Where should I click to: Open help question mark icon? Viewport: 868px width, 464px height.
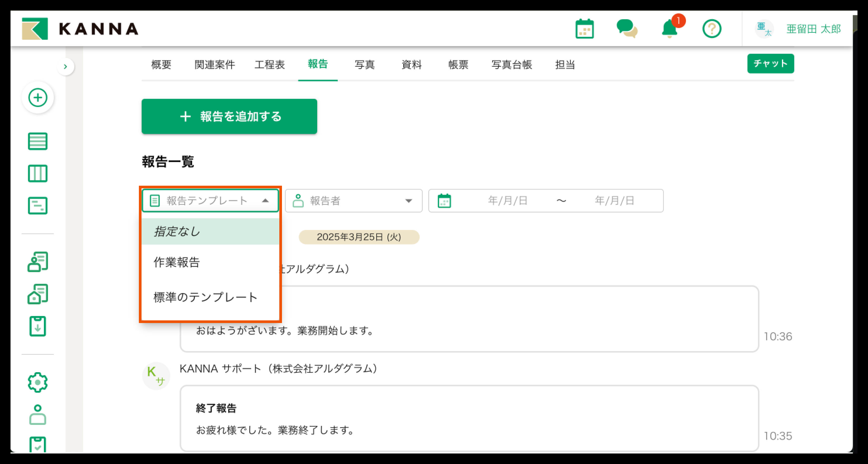coord(711,29)
